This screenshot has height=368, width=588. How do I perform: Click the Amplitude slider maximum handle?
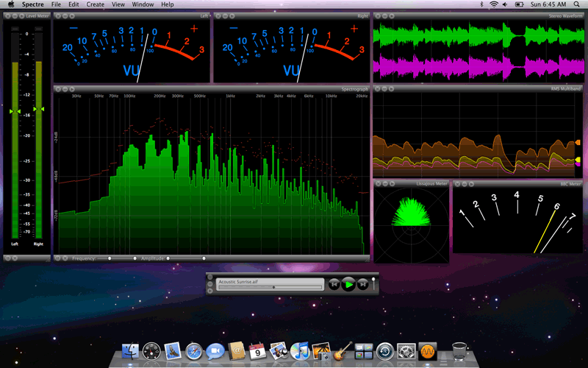(204, 258)
